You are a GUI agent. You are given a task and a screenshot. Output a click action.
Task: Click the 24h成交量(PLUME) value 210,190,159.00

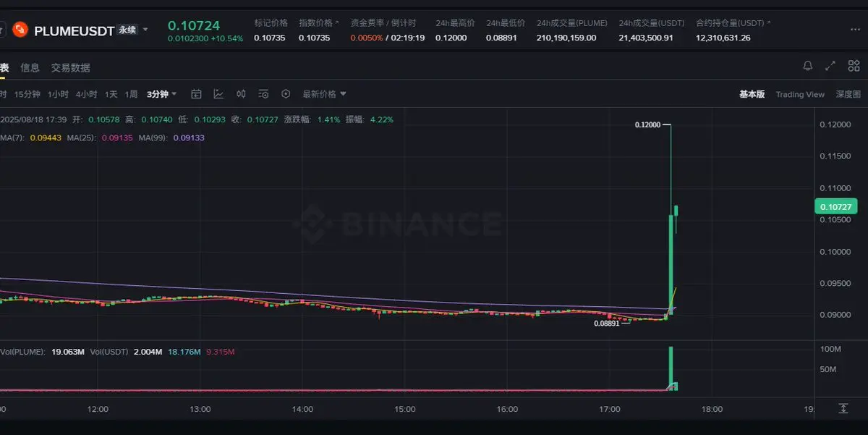(x=566, y=38)
